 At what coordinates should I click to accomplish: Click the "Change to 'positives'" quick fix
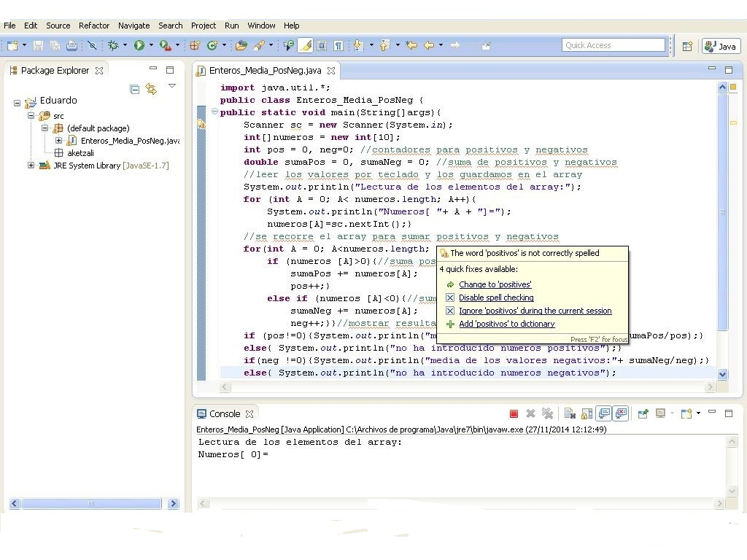click(x=495, y=284)
